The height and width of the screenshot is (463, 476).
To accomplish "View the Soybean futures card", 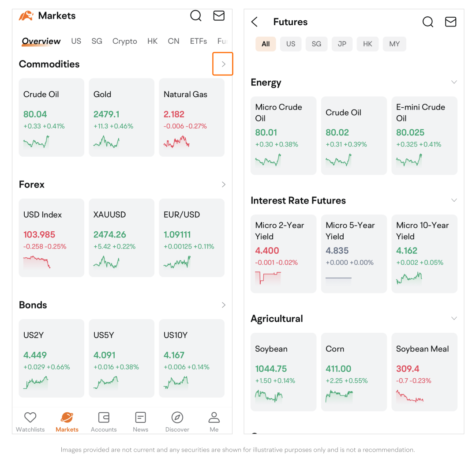I will (x=283, y=372).
